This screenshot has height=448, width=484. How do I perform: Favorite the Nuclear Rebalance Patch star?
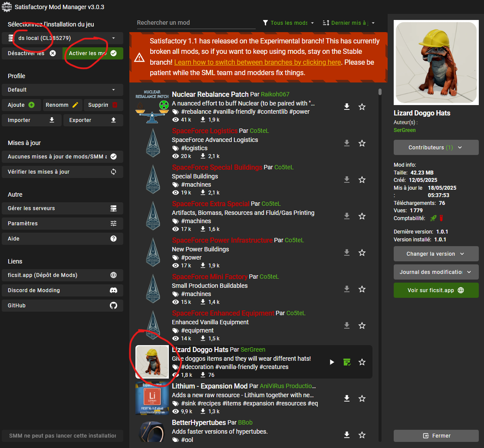pyautogui.click(x=362, y=107)
